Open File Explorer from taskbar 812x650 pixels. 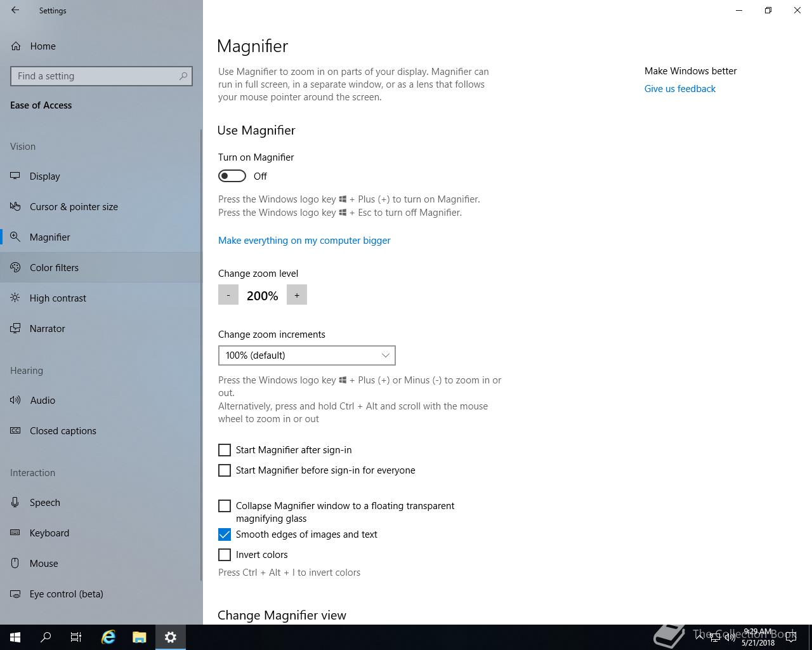coord(140,637)
